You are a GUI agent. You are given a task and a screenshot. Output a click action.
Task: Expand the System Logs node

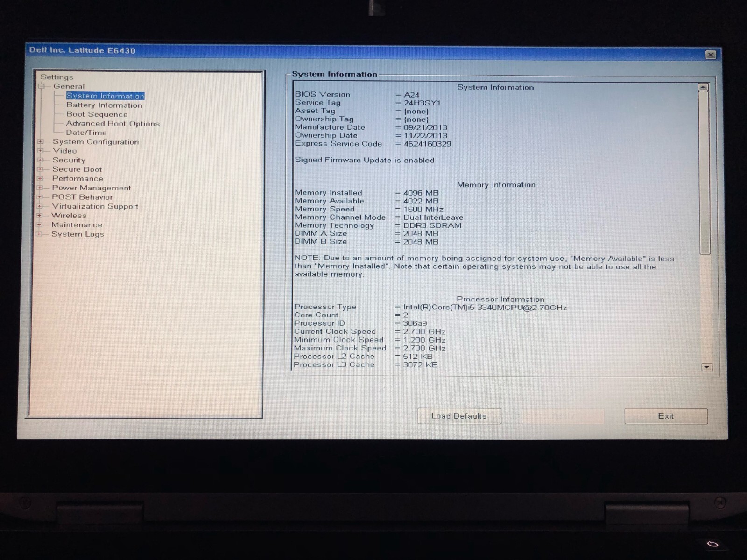[x=40, y=234]
